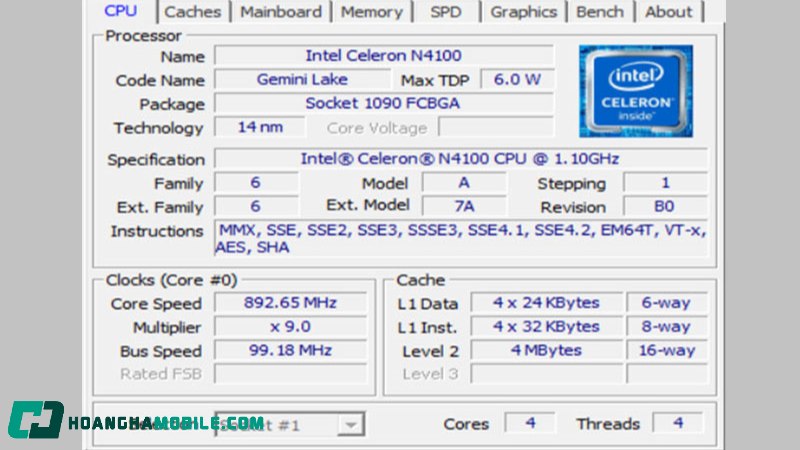Open the processor selection dropdown arrow

pos(351,424)
